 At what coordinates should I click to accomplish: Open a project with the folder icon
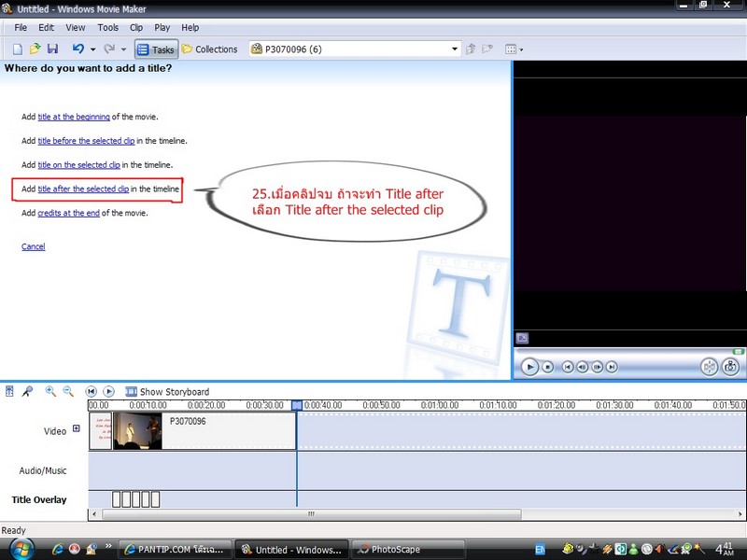(35, 49)
